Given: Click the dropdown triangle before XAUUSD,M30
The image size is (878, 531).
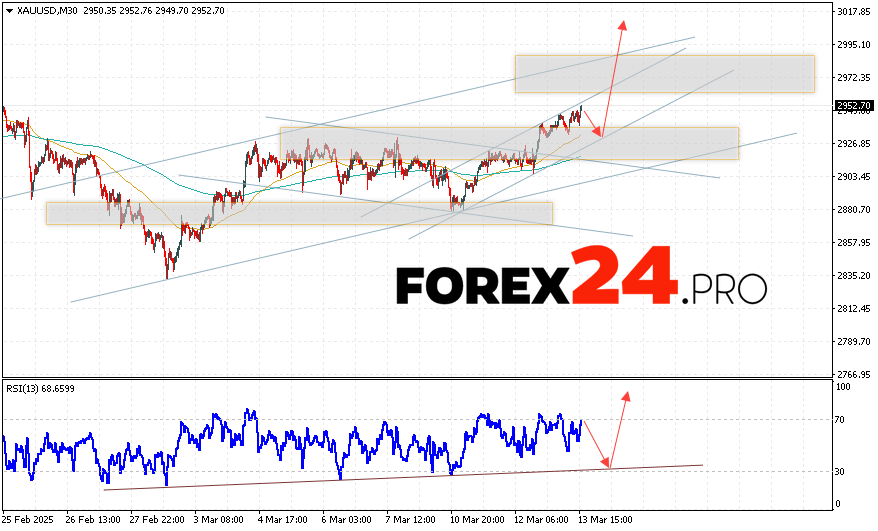Looking at the screenshot, I should (x=8, y=12).
